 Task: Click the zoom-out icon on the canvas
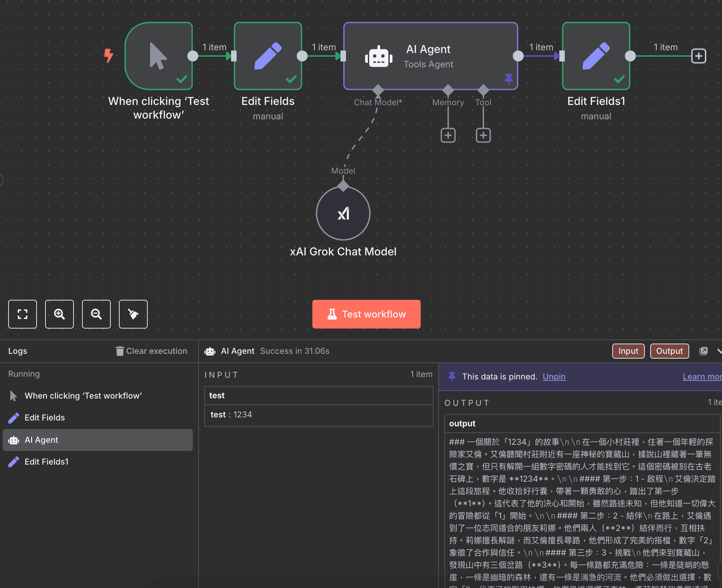coord(96,314)
